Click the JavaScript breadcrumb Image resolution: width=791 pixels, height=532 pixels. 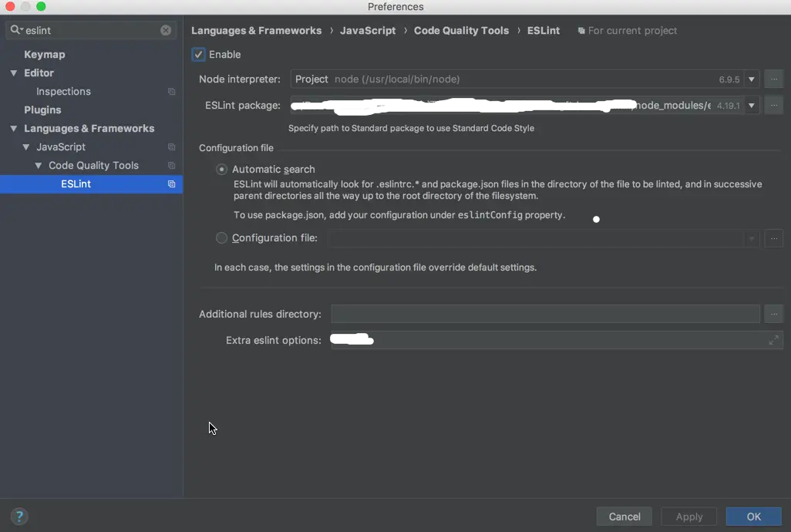[x=368, y=31]
